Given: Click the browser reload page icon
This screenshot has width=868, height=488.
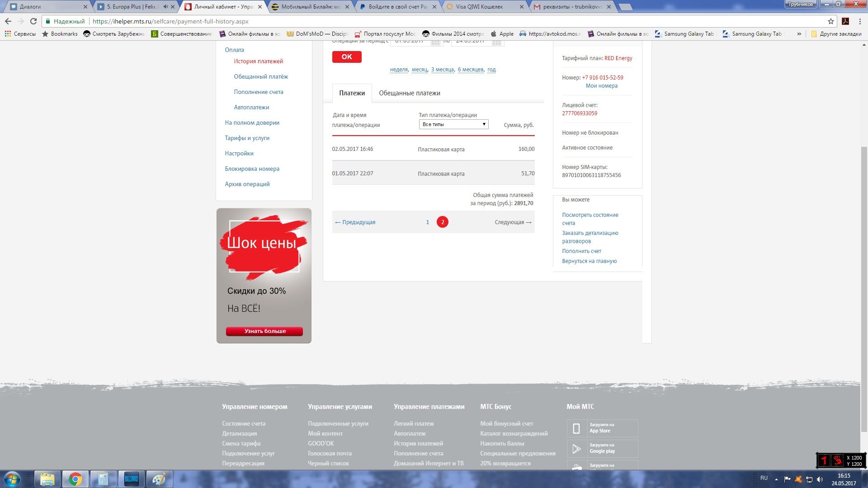Looking at the screenshot, I should click(x=33, y=21).
